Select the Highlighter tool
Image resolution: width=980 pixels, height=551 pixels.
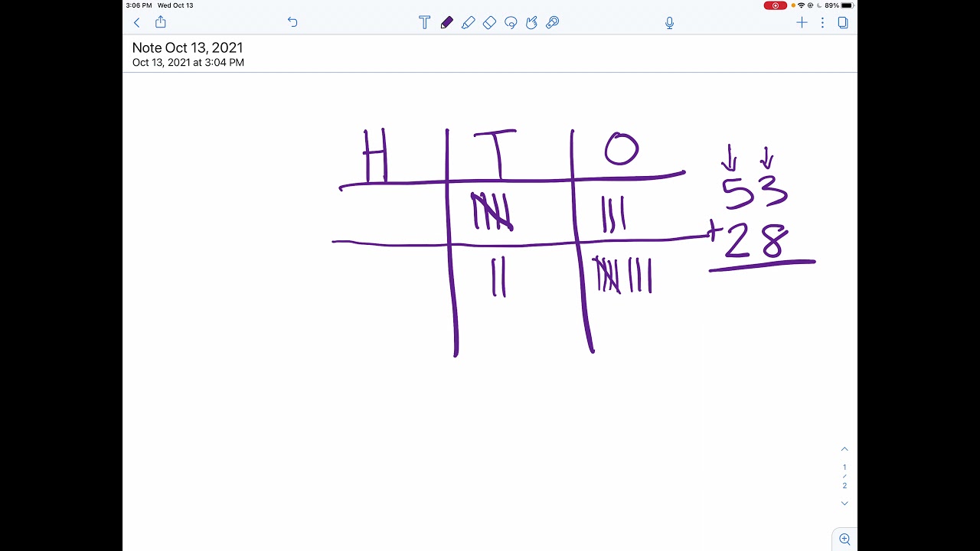[468, 23]
